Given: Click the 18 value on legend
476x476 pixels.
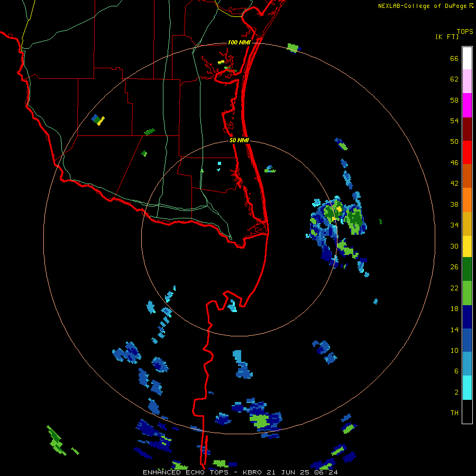Looking at the screenshot, I should tap(454, 309).
